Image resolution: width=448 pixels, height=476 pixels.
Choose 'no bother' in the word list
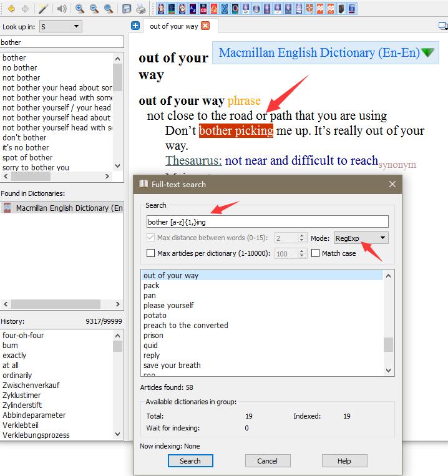click(20, 68)
